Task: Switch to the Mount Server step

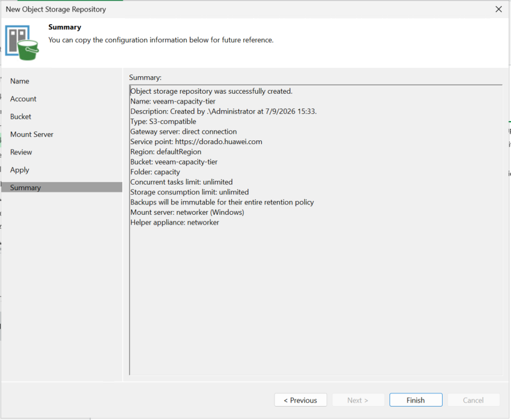Action: point(31,134)
